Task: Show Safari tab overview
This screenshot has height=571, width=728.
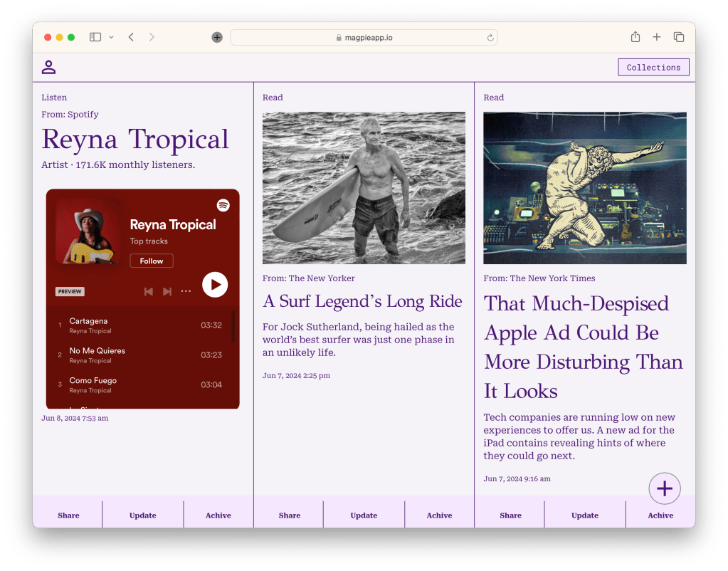Action: click(678, 37)
